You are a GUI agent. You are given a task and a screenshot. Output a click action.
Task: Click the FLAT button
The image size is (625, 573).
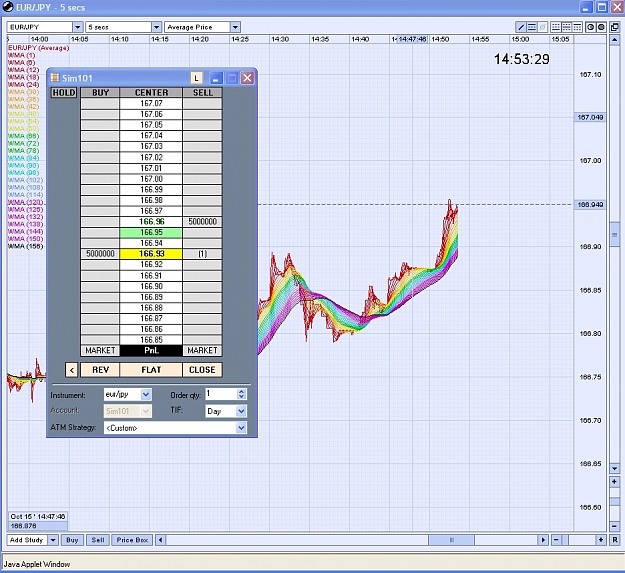151,370
